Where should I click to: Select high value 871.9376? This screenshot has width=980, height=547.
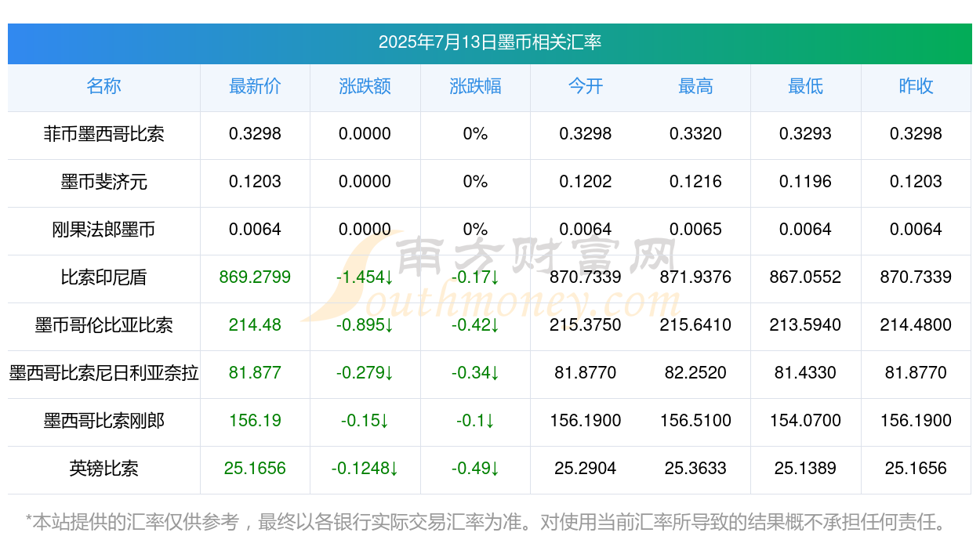tap(695, 277)
